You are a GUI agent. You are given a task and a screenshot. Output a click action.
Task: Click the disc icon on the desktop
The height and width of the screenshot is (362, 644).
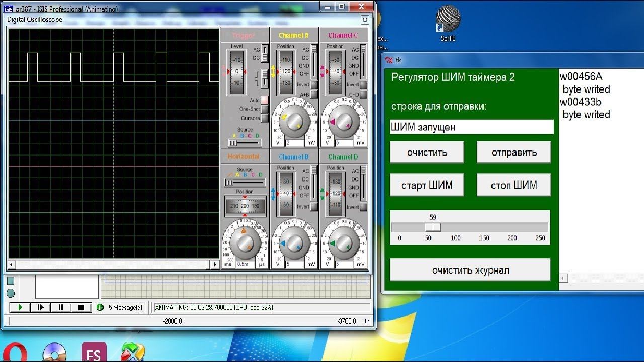[x=54, y=352]
